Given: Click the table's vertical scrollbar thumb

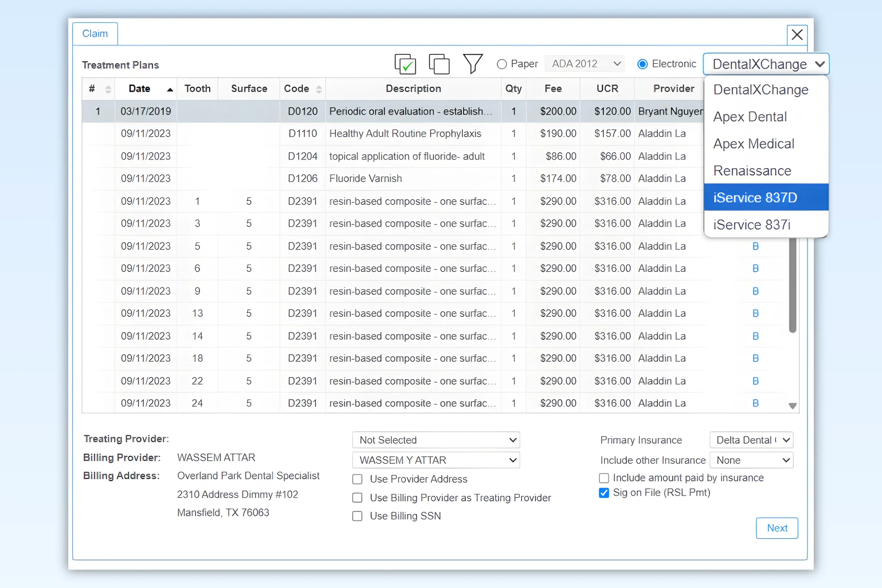Looking at the screenshot, I should [792, 285].
